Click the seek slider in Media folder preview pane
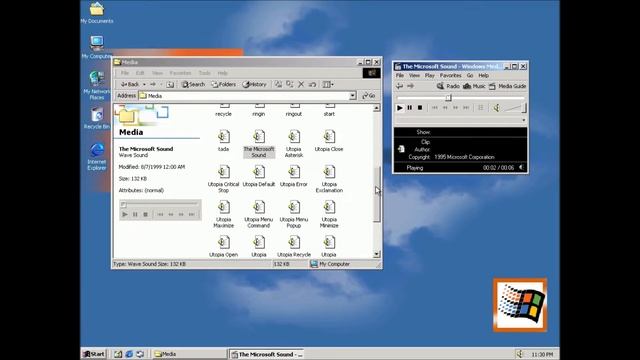The width and height of the screenshot is (640, 360). coord(160,204)
